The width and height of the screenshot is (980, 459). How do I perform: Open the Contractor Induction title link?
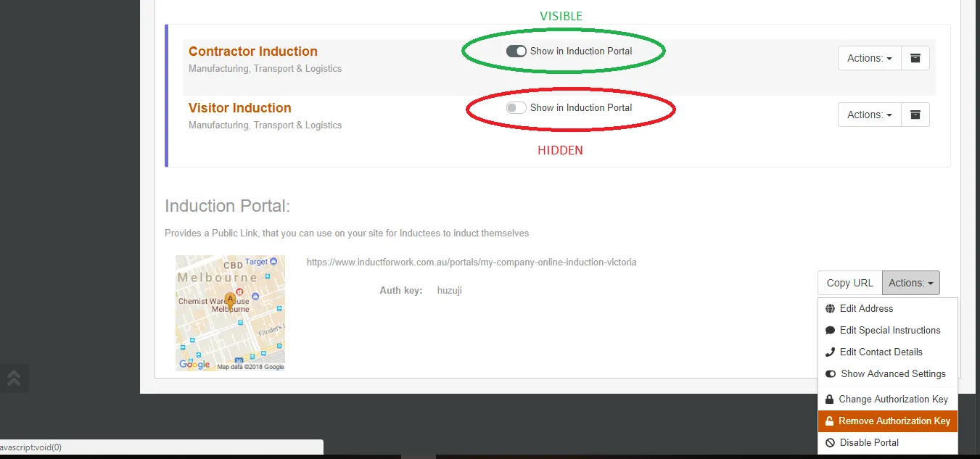tap(253, 51)
